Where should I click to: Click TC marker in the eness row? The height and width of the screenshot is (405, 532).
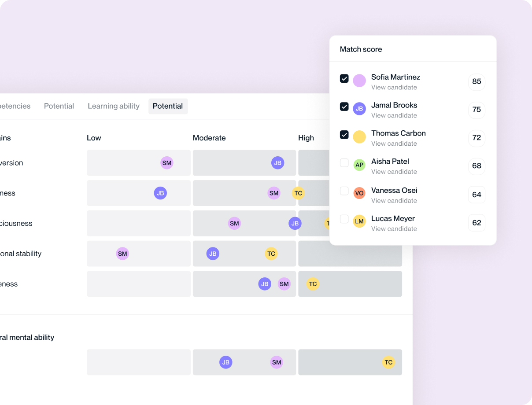point(313,284)
